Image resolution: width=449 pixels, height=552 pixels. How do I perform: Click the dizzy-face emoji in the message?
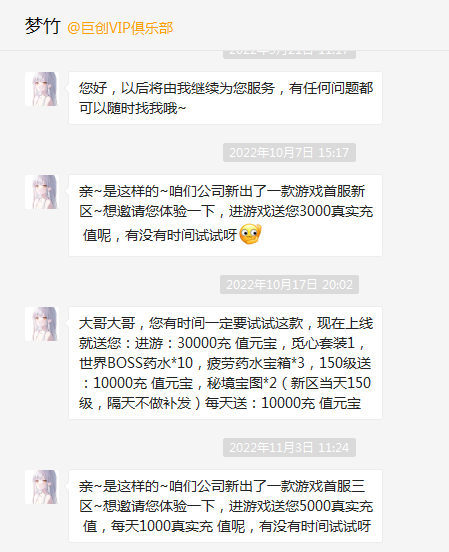tap(250, 234)
